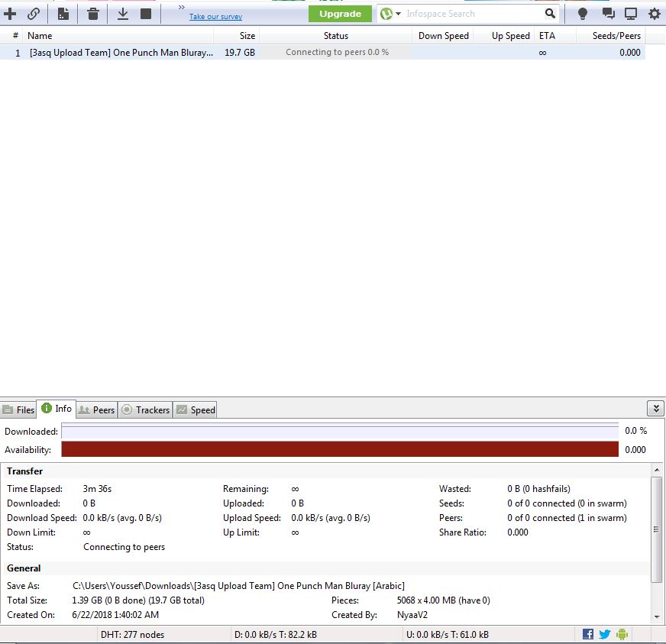The height and width of the screenshot is (644, 666).
Task: Sort by the # column header
Action: click(15, 36)
